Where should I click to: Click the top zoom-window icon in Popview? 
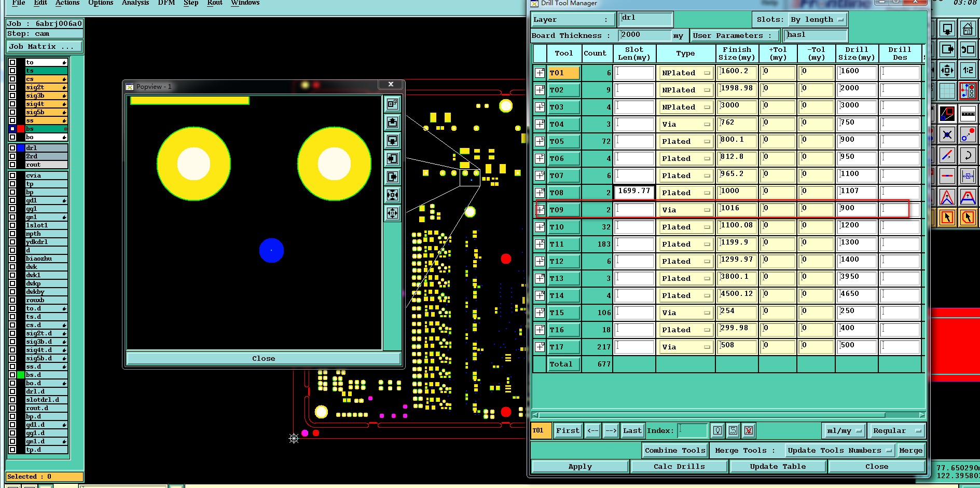pos(393,104)
